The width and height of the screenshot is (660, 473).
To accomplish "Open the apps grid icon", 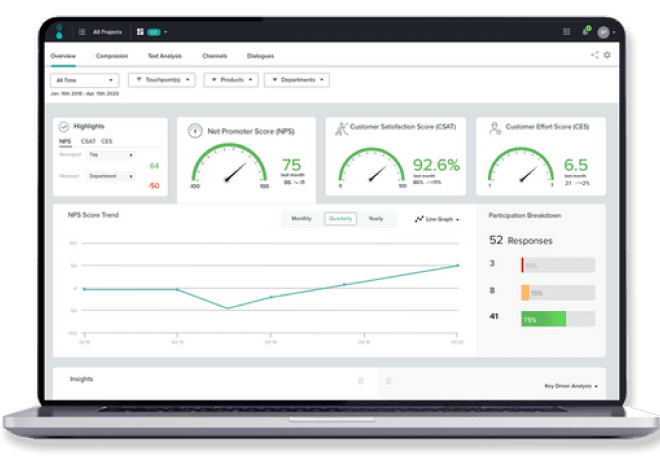I will tap(567, 32).
